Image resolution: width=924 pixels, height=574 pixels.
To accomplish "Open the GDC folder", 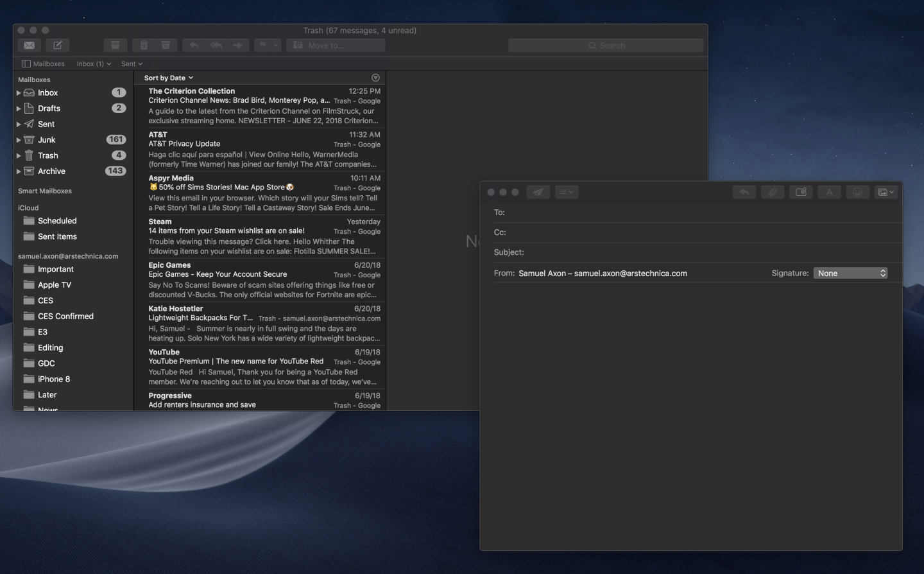I will (72, 363).
